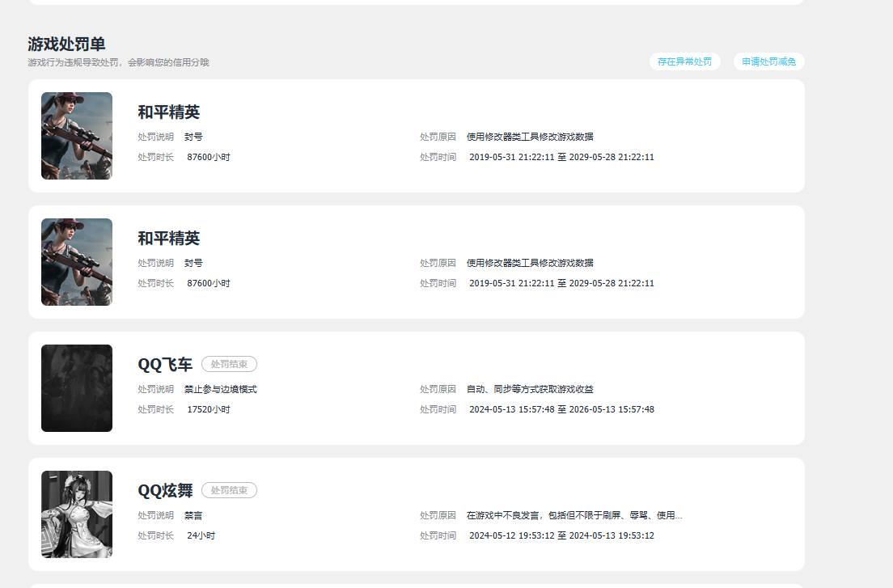The image size is (893, 588).
Task: Click the 17520小时 duration value
Action: tap(209, 410)
